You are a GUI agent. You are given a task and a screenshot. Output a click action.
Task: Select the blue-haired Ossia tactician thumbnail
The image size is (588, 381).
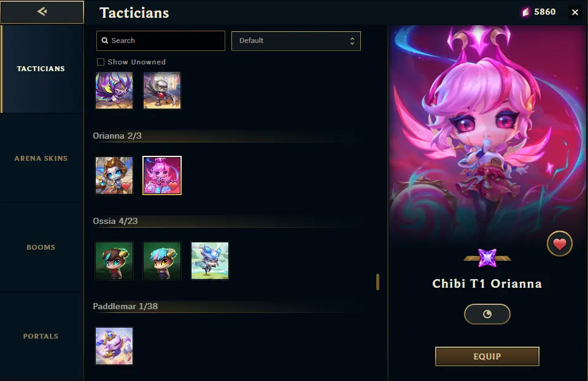tap(162, 261)
